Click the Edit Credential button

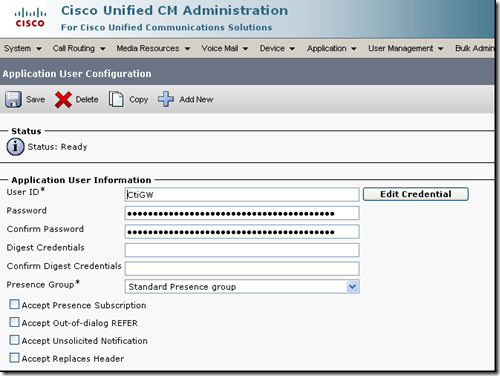click(x=416, y=194)
